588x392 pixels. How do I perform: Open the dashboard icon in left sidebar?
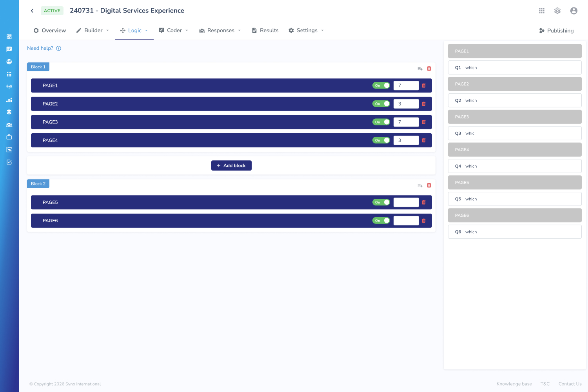(x=9, y=37)
